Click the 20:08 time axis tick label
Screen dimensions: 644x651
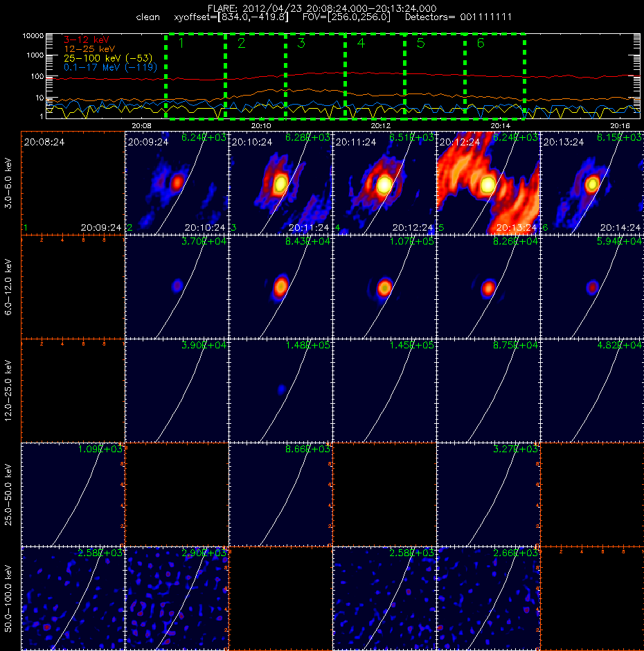point(141,126)
